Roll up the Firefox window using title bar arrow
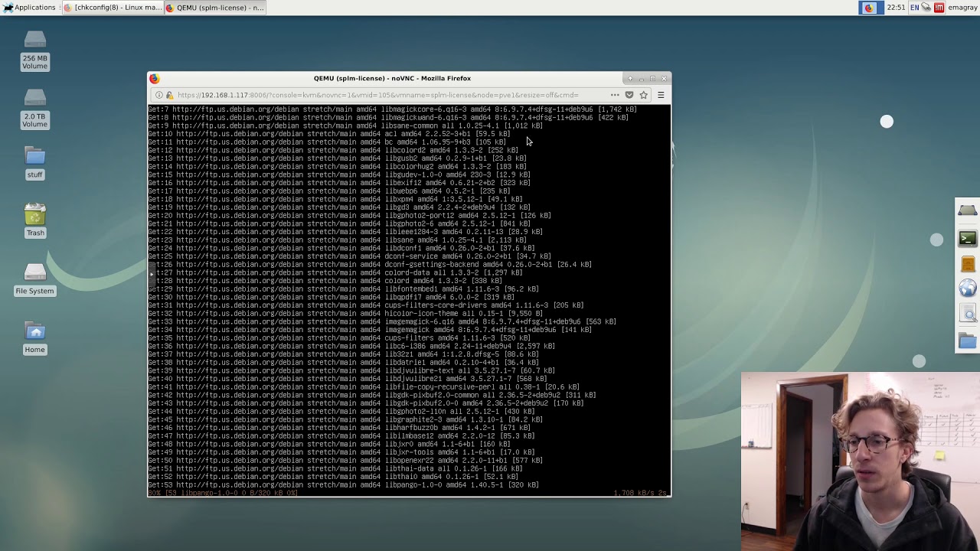 click(x=630, y=78)
